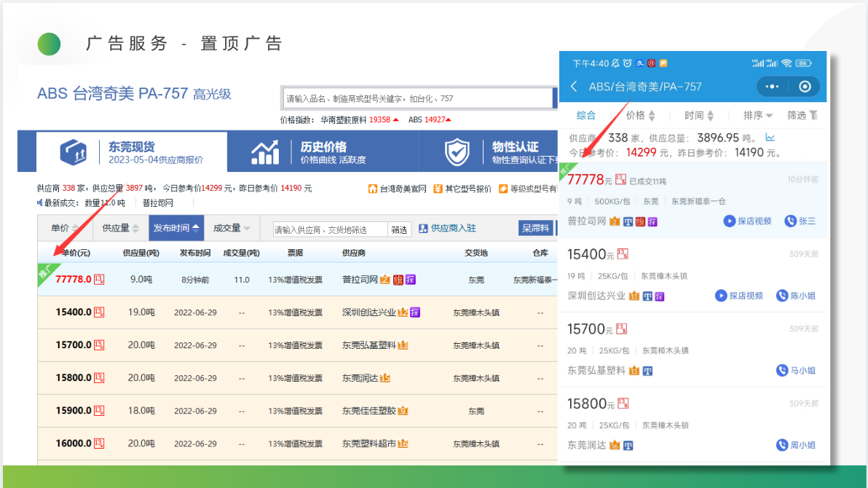Click the purple 探 badge in 深圳创达兴业 table row
Screen dimensions: 868x488
[x=414, y=312]
